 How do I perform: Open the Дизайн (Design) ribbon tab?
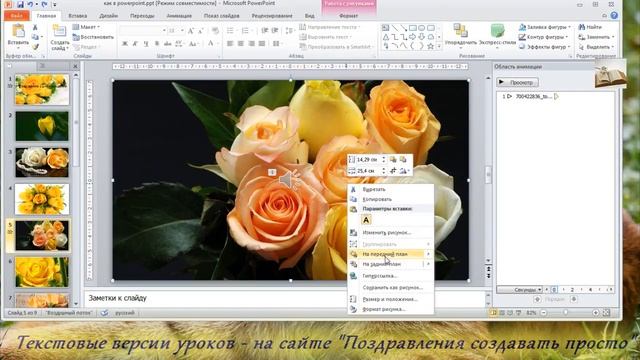[109, 16]
